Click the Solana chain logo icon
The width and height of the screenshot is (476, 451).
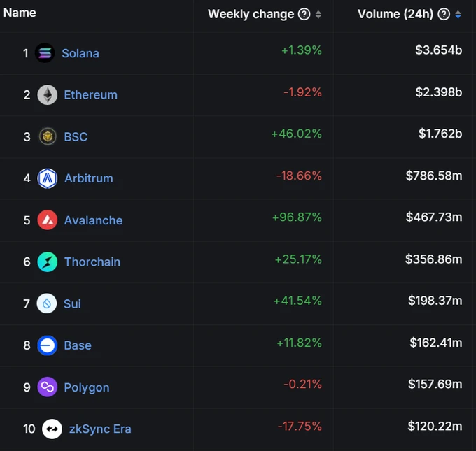(x=45, y=53)
